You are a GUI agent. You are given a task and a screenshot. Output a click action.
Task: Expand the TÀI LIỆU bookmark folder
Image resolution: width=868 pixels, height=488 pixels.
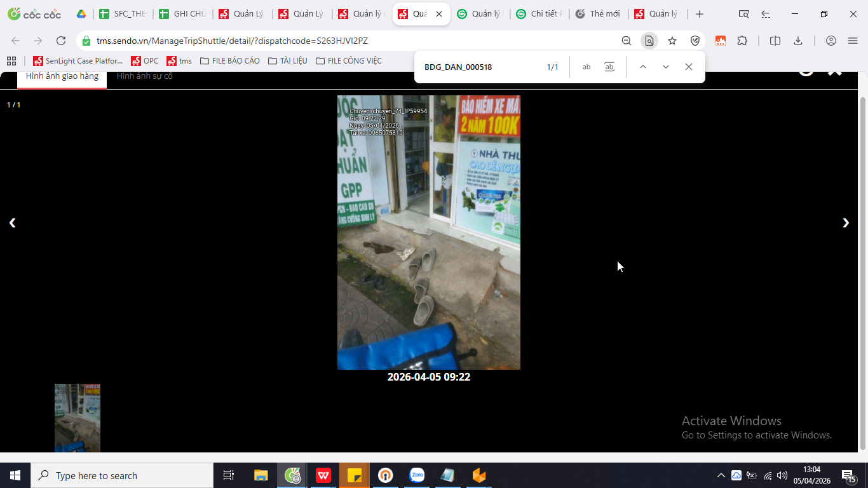288,61
